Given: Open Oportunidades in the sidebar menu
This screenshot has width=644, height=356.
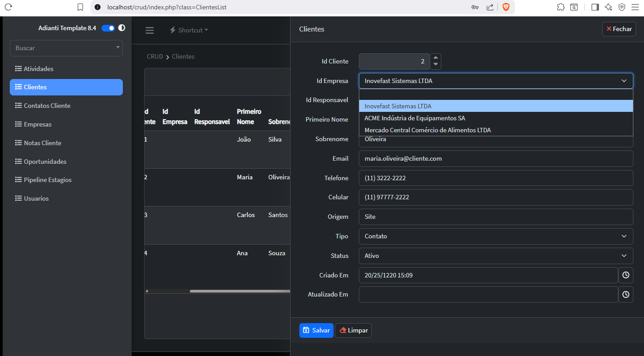Looking at the screenshot, I should point(66,162).
